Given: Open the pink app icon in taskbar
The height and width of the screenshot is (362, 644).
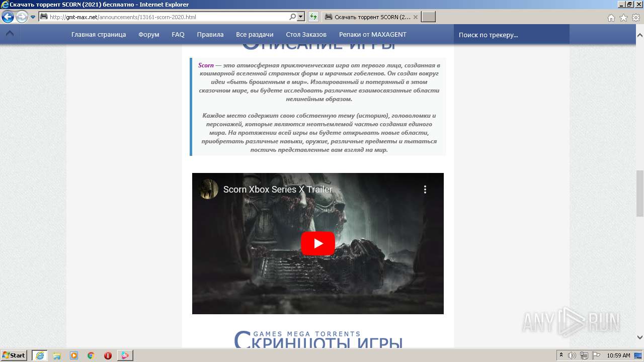Looking at the screenshot, I should coord(125,355).
